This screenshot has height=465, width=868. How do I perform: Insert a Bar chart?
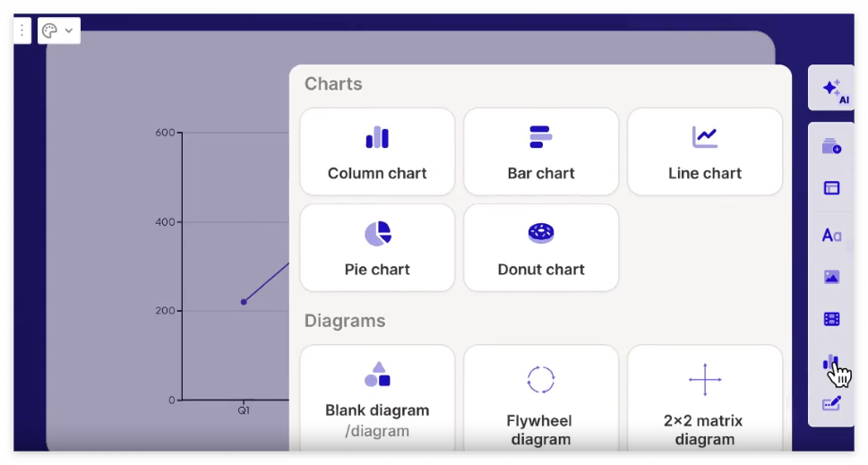click(x=541, y=151)
